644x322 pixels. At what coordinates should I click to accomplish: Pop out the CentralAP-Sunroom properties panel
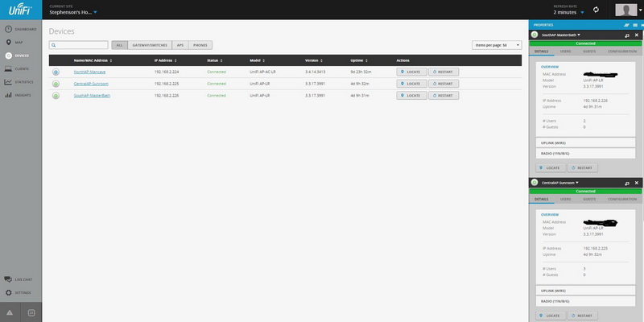click(627, 183)
